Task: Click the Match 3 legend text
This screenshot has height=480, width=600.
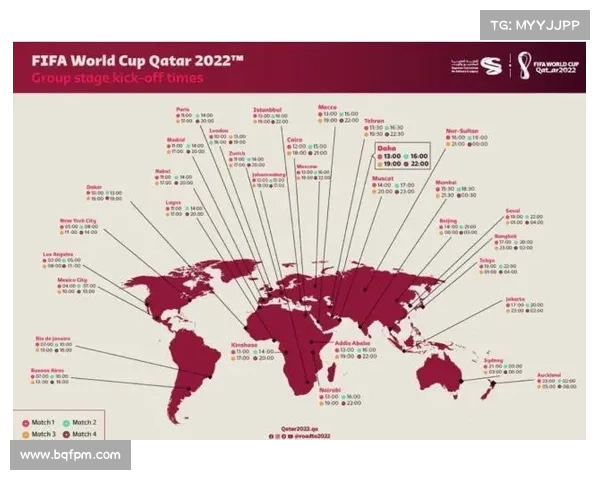Action: click(x=44, y=434)
